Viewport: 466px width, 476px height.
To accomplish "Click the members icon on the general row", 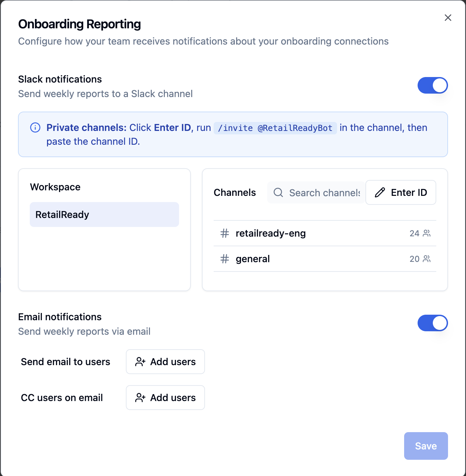I will point(427,259).
